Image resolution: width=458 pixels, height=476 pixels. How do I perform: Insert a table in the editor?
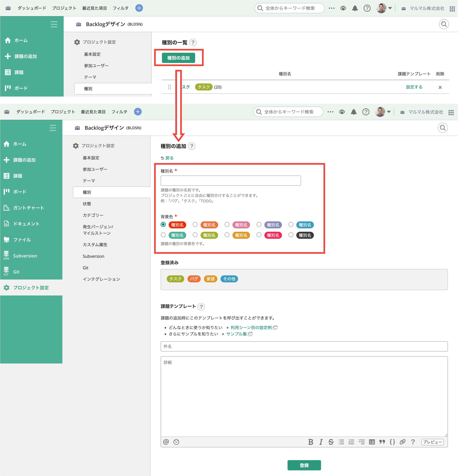[x=372, y=442]
